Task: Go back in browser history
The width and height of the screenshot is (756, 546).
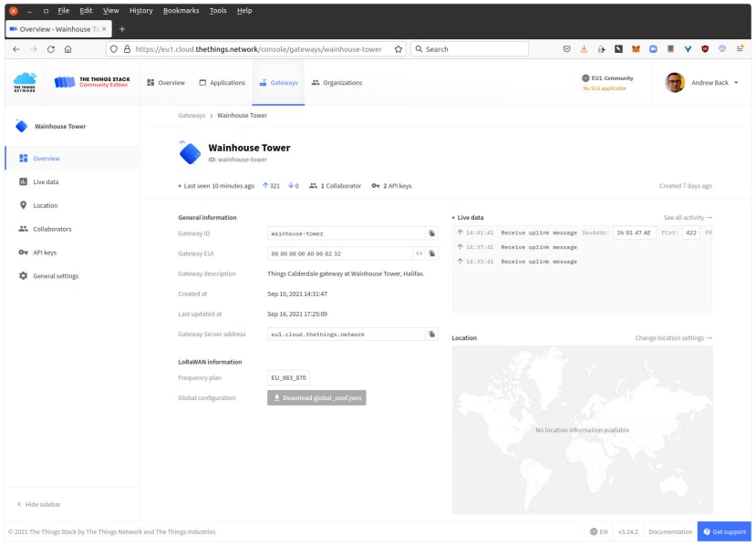Action: tap(16, 49)
